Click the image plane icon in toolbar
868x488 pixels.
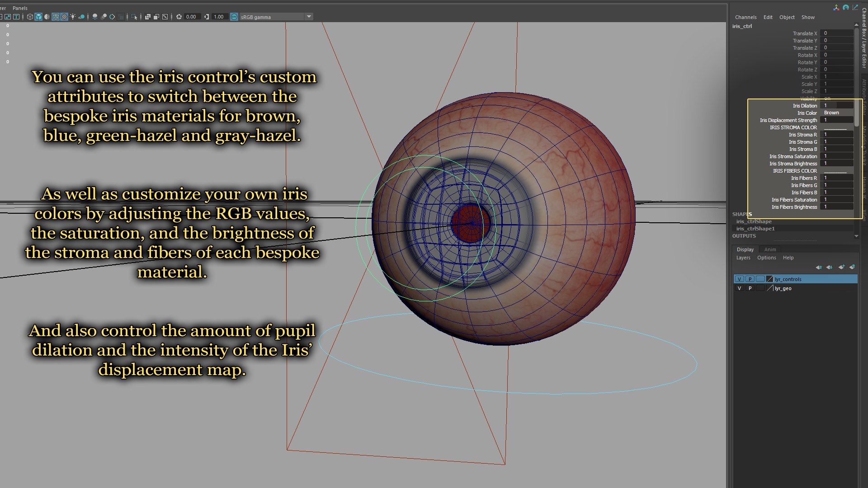pos(8,17)
